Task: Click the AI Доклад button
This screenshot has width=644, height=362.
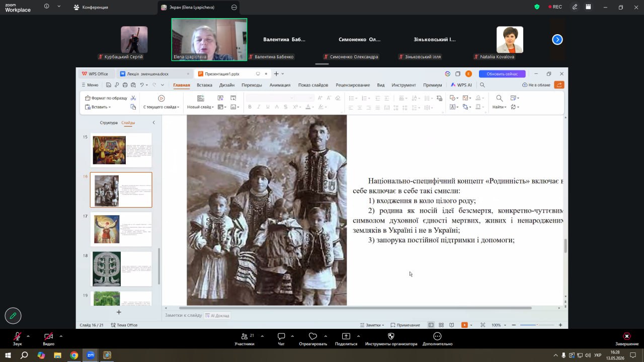Action: pos(217,316)
